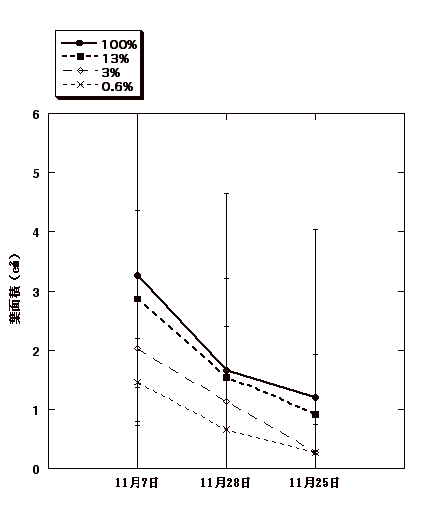425x510 pixels.
Task: Click the 13% legend entry
Action: point(95,58)
